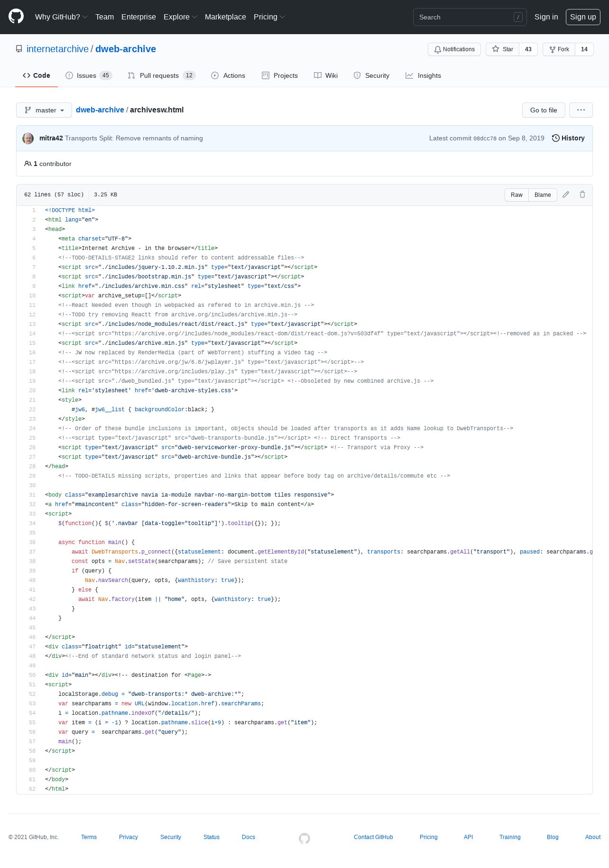
Task: Click the slash shortcut icon in search
Action: 518,17
